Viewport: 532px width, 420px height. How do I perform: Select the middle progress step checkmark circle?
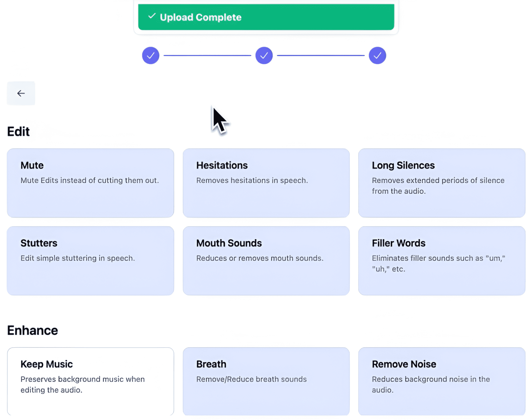(x=264, y=55)
